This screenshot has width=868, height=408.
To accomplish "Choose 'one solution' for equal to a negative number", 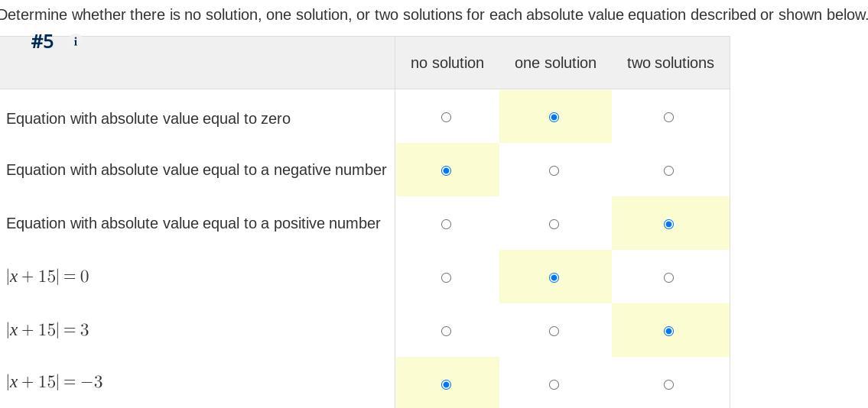I will (x=554, y=170).
